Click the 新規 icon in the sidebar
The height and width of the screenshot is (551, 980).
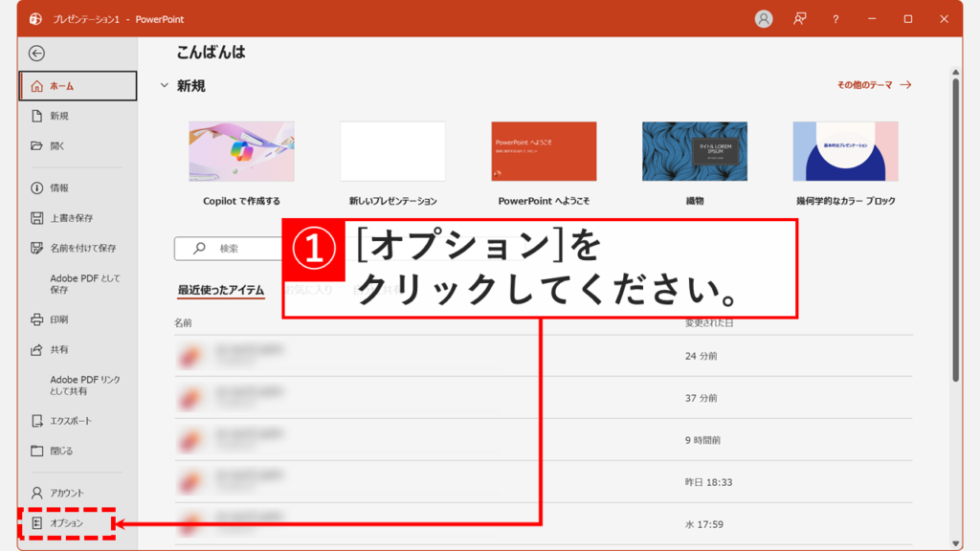click(35, 117)
